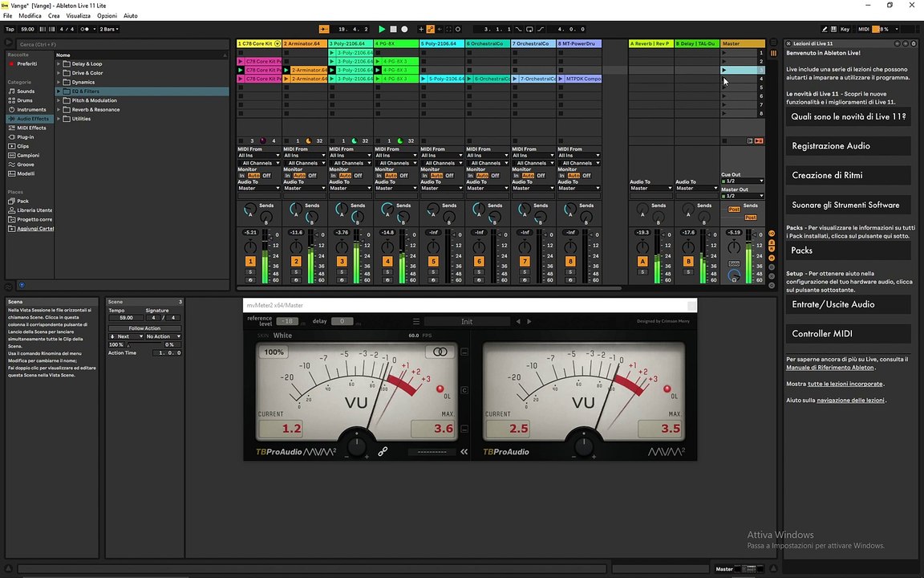This screenshot has height=578, width=924.
Task: Open the Crea menu
Action: tap(54, 16)
